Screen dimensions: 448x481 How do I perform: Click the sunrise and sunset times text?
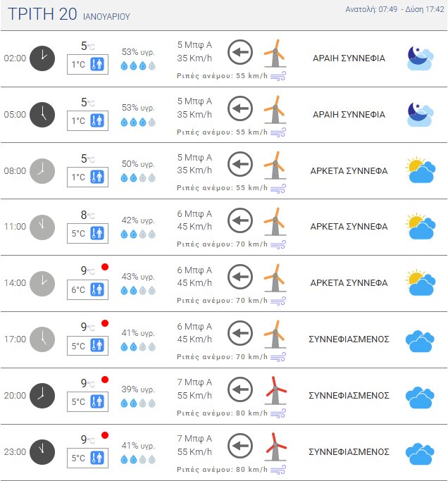click(x=394, y=9)
